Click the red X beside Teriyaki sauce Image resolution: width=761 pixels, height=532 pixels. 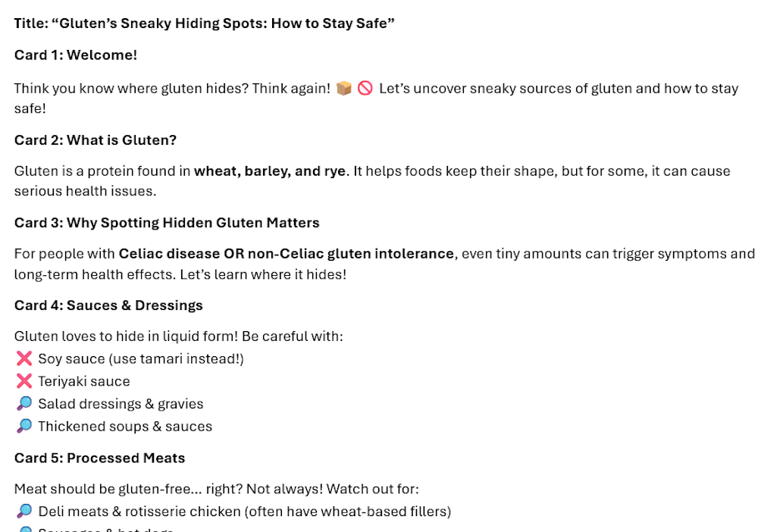pyautogui.click(x=23, y=381)
